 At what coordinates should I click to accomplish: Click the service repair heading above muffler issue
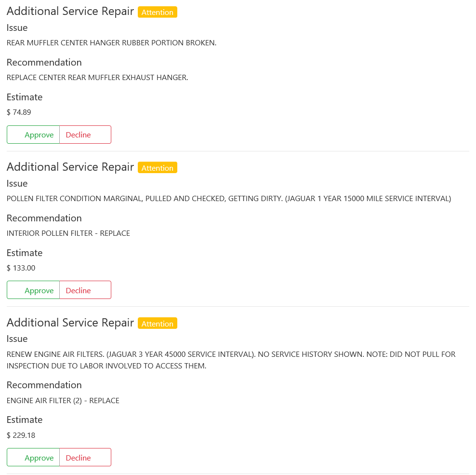click(x=70, y=12)
